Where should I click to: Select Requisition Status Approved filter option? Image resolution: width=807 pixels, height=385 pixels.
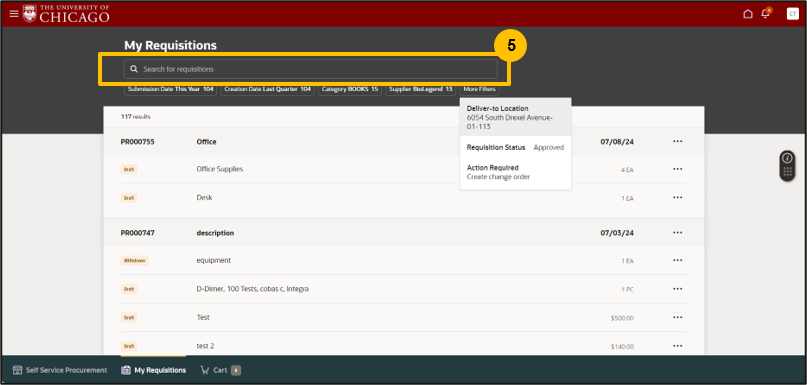515,147
